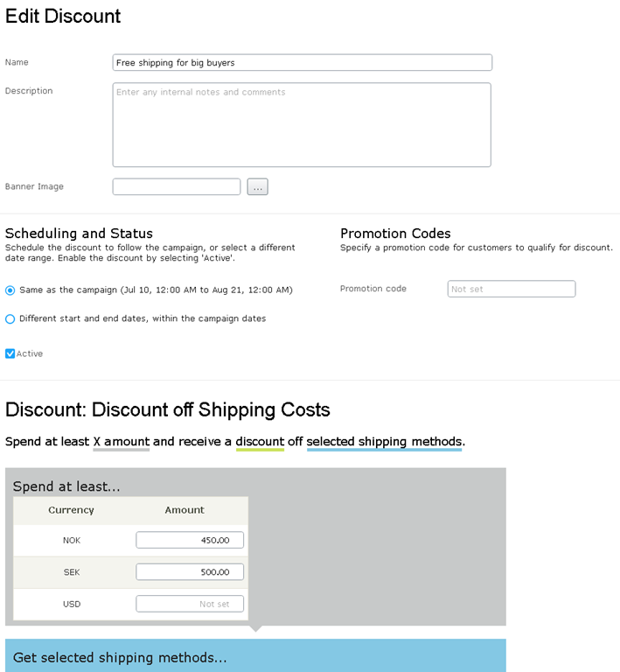The height and width of the screenshot is (672, 620).
Task: Toggle the Active checkbox
Action: pyautogui.click(x=10, y=353)
